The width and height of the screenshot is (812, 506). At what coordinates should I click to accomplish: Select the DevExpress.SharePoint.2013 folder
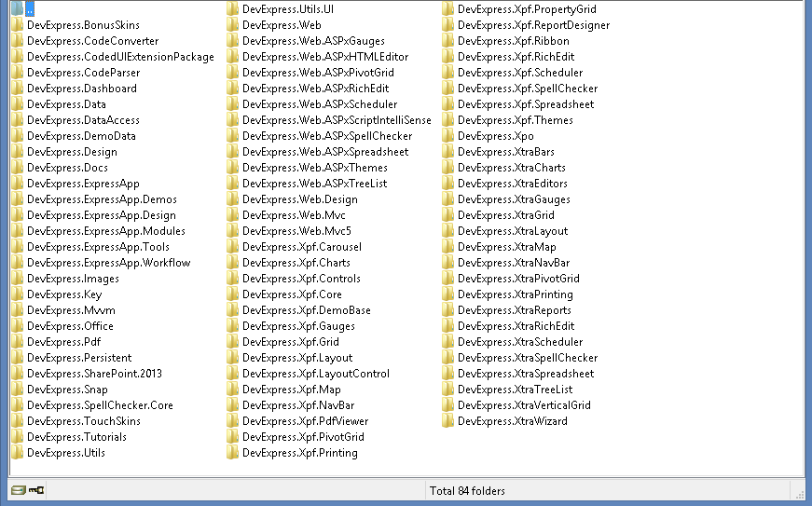pos(93,374)
